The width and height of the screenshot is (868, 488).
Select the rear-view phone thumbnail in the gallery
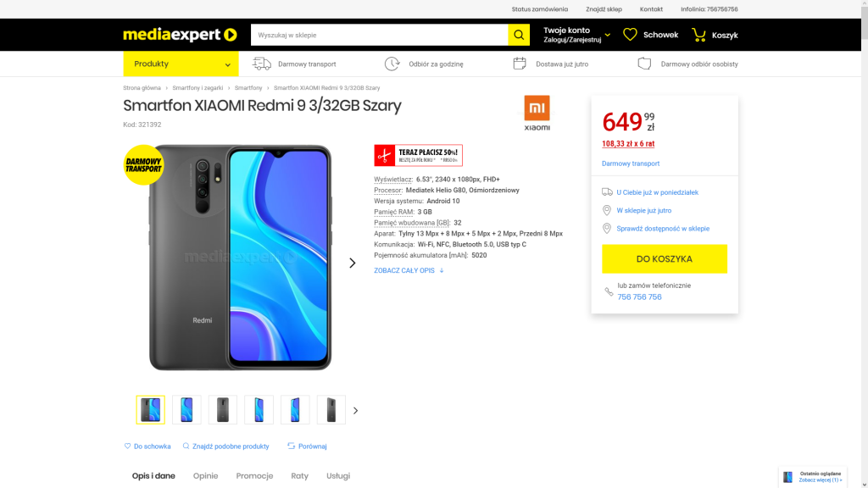[222, 409]
